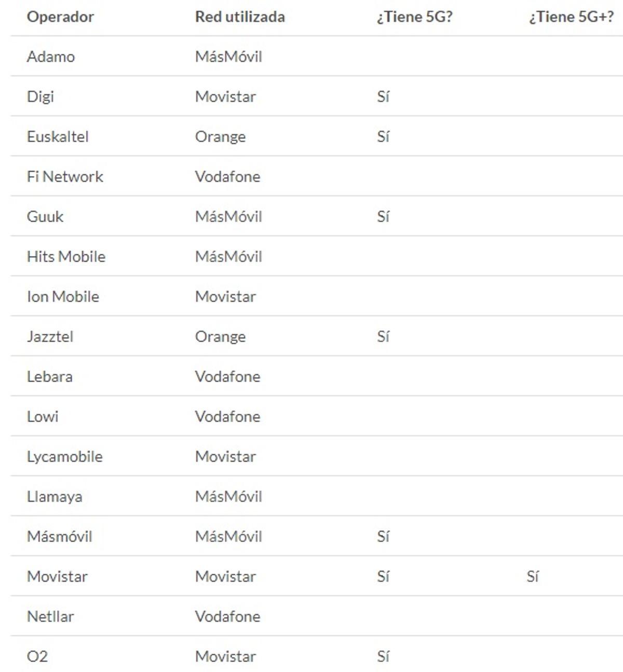Click the Euskaltel operator cell
The width and height of the screenshot is (623, 672).
pos(58,137)
